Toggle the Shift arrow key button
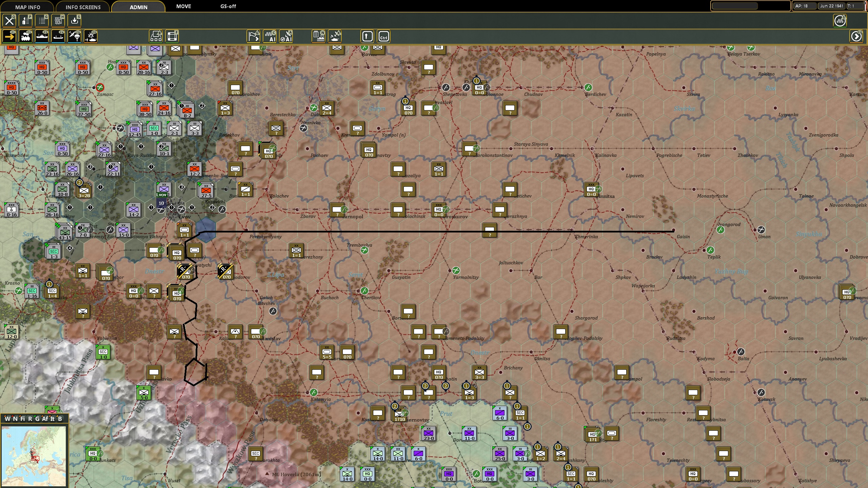The image size is (868, 488). click(368, 37)
